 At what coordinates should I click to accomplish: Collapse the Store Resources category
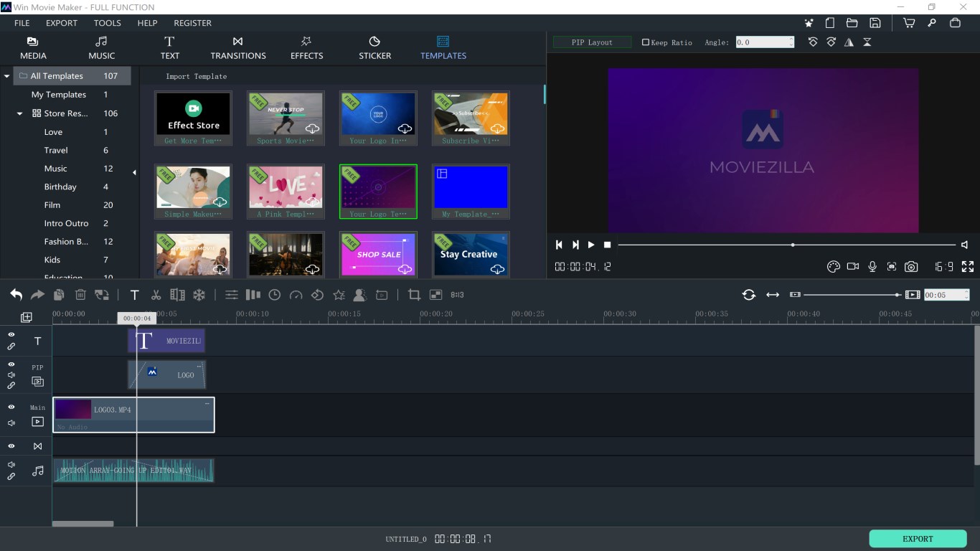tap(18, 113)
